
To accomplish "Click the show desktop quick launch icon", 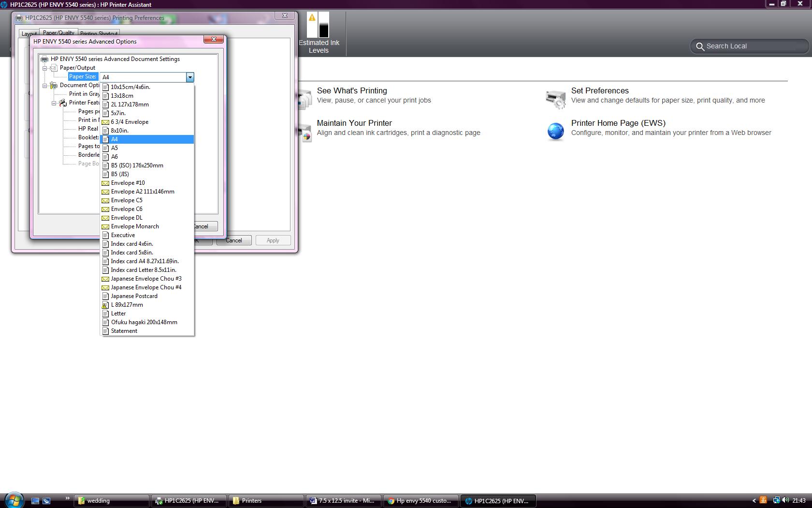I will click(x=35, y=501).
